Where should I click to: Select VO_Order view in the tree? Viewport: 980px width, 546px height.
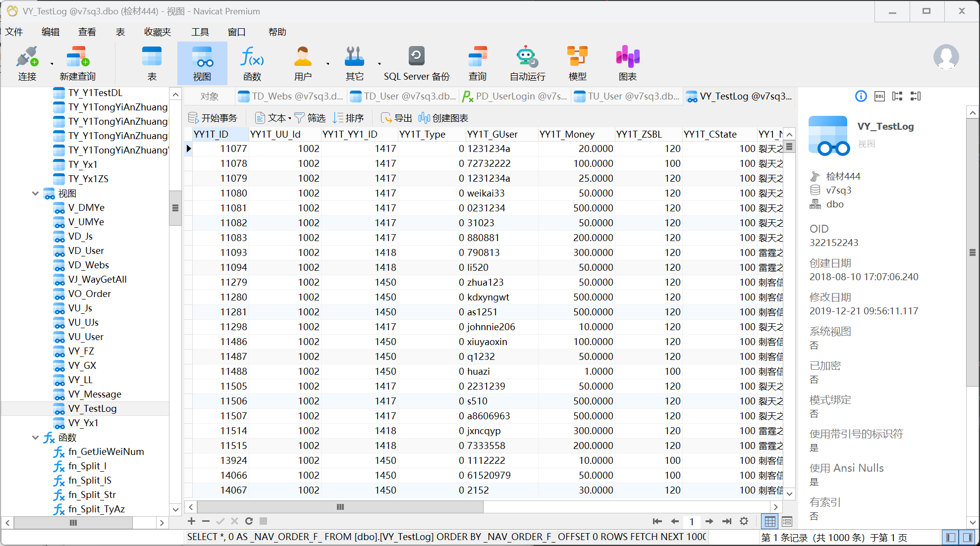click(89, 294)
